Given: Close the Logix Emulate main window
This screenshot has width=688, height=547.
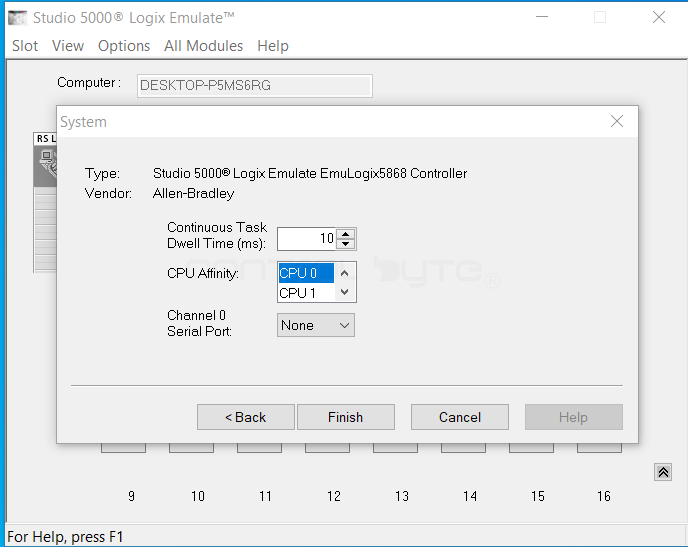Looking at the screenshot, I should pos(659,17).
